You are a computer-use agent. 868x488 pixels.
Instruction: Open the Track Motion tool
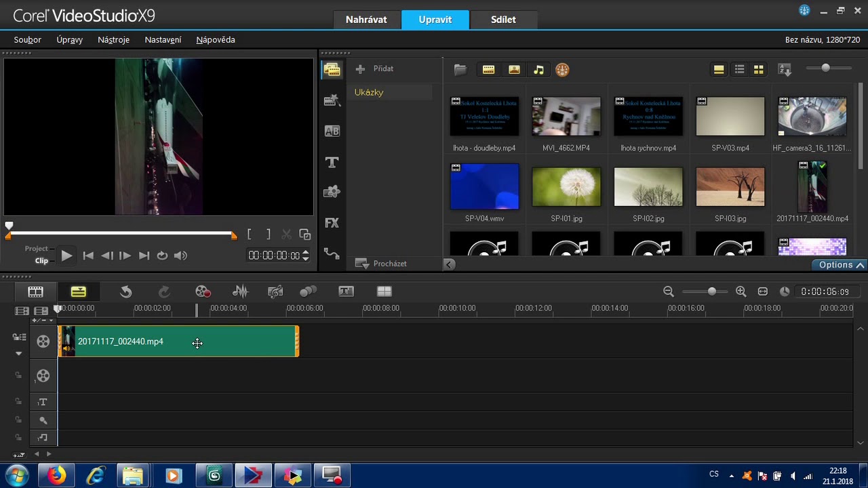[309, 291]
